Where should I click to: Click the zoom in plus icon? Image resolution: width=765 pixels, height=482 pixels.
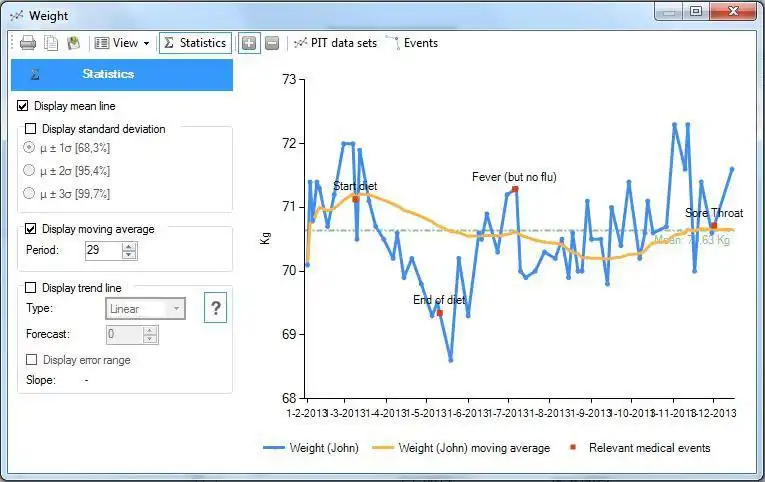point(249,43)
